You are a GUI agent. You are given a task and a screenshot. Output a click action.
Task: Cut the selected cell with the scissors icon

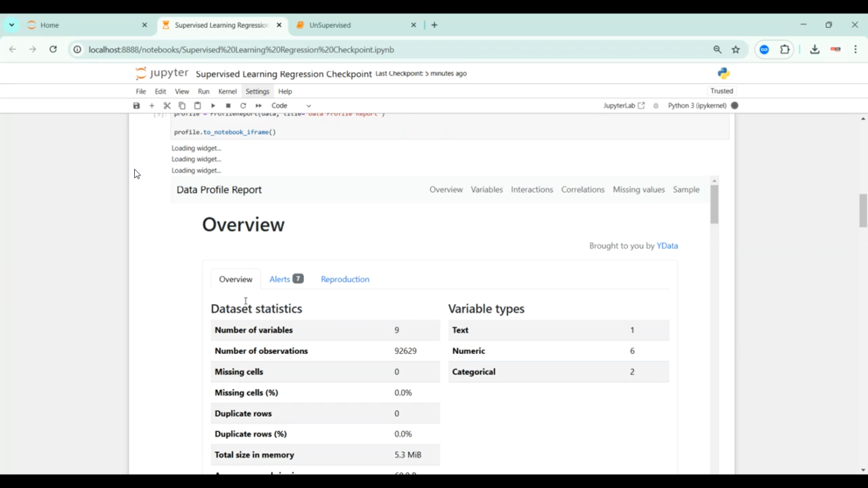pyautogui.click(x=167, y=106)
